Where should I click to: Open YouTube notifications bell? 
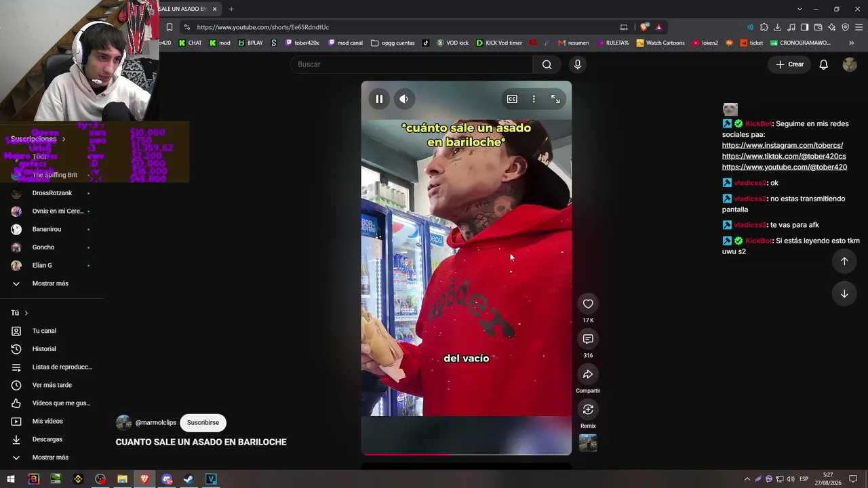(823, 64)
